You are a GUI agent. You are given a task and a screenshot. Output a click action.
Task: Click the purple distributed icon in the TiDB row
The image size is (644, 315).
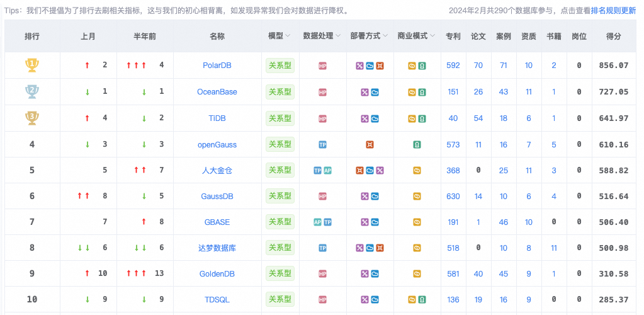pos(364,119)
